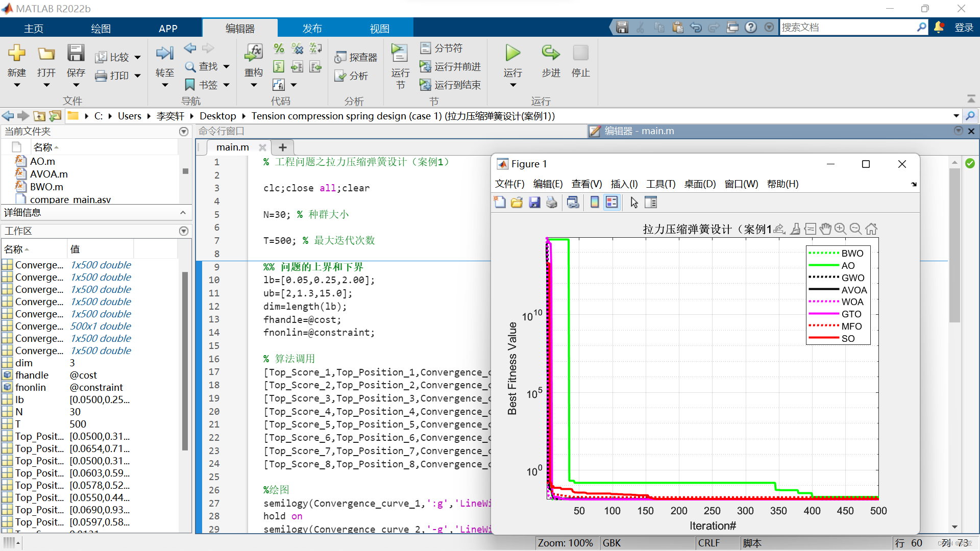This screenshot has width=980, height=551.
Task: Click the BWO legend line sample
Action: [x=824, y=253]
